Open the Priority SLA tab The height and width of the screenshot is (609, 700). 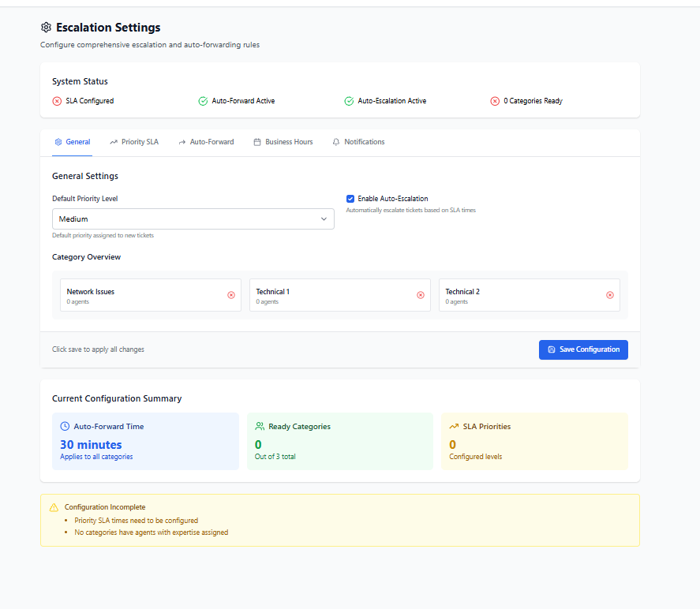pos(134,142)
